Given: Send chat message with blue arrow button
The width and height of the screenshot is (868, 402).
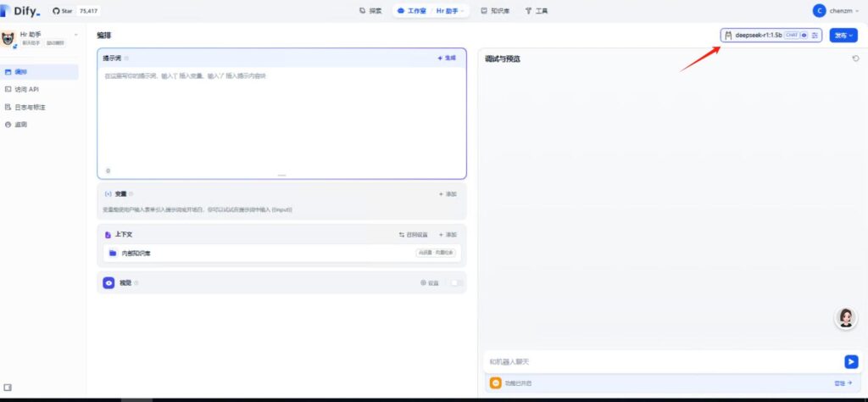Looking at the screenshot, I should tap(851, 361).
